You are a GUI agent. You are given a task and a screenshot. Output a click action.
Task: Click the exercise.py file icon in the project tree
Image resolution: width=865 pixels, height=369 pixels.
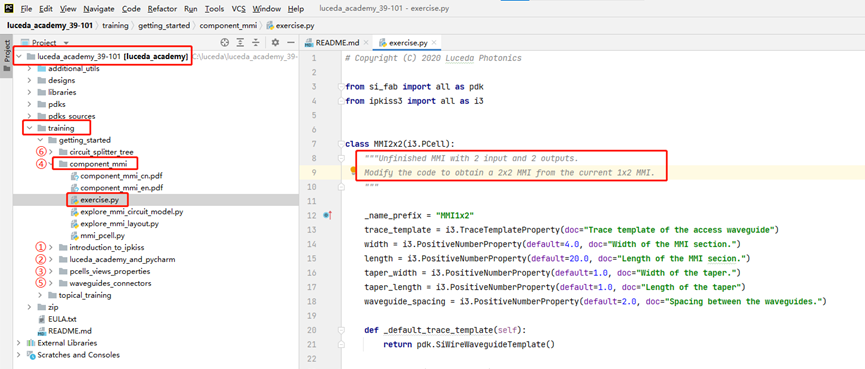point(74,200)
